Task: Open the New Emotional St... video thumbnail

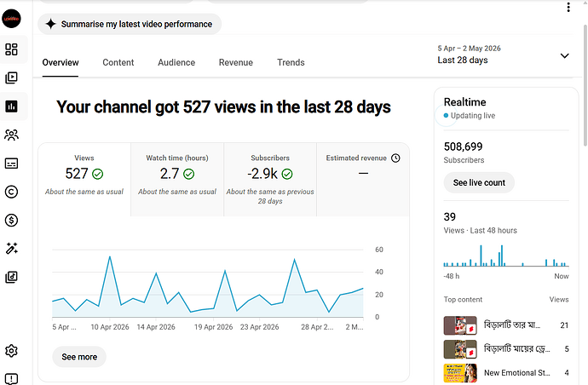Action: 460,373
